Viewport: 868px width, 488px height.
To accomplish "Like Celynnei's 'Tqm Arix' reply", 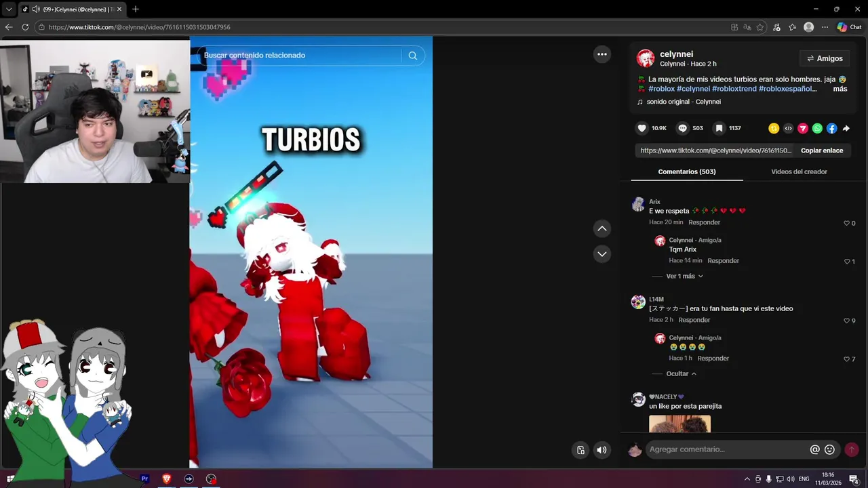I will pos(846,262).
